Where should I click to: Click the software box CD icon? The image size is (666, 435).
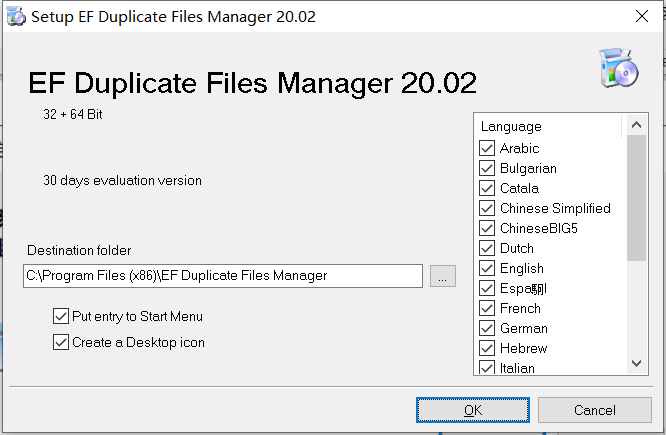tap(618, 68)
